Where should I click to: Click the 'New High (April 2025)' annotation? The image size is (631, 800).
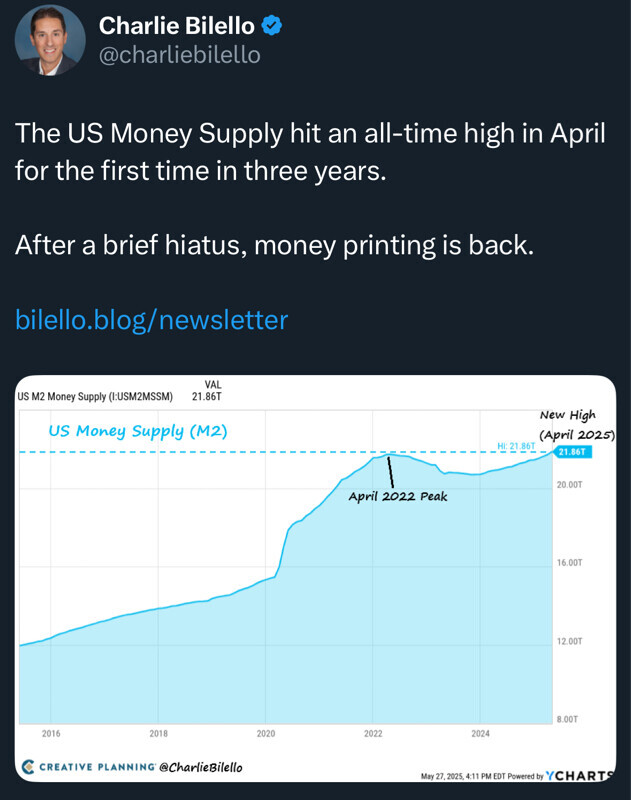pos(575,425)
